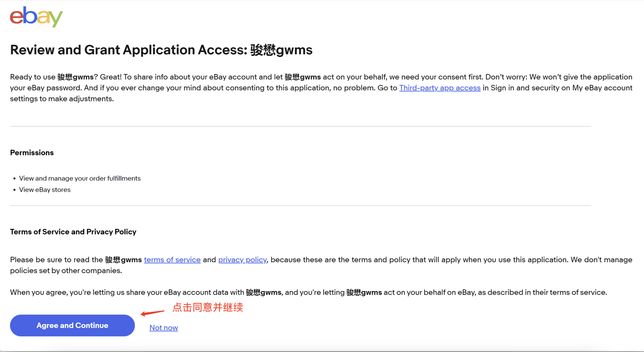Click the Not now link
This screenshot has height=352, width=644.
click(164, 328)
